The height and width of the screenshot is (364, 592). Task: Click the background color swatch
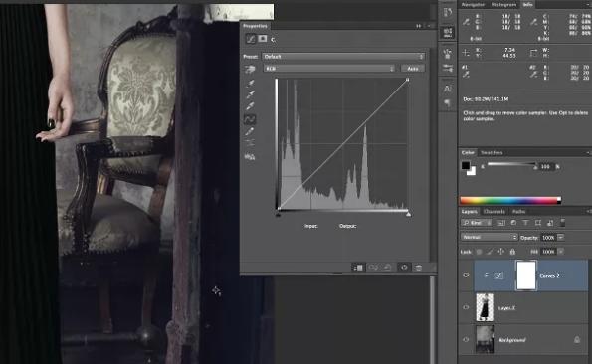pyautogui.click(x=472, y=172)
